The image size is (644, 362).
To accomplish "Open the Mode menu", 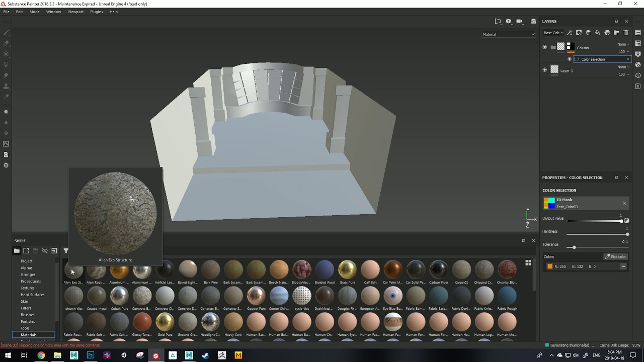I will (x=34, y=12).
